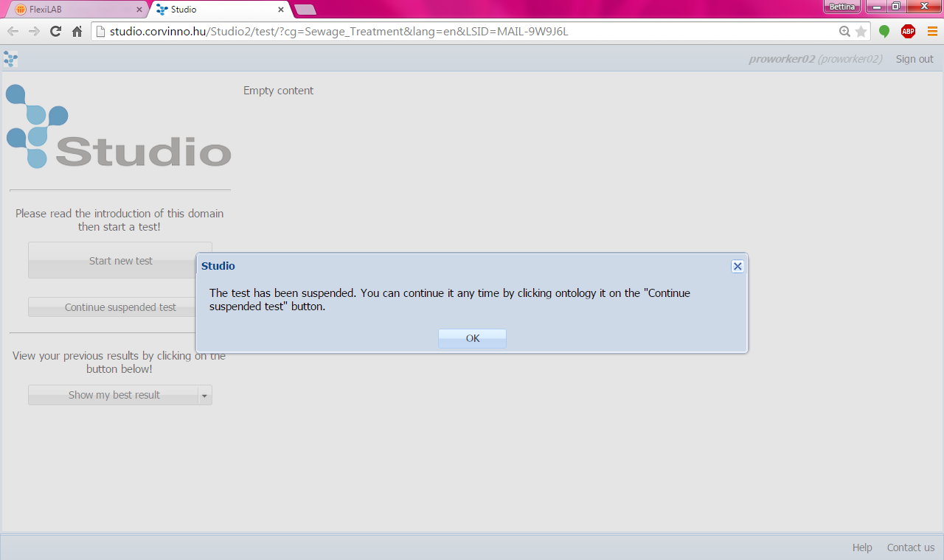Open the Help link
The image size is (944, 560).
point(862,547)
